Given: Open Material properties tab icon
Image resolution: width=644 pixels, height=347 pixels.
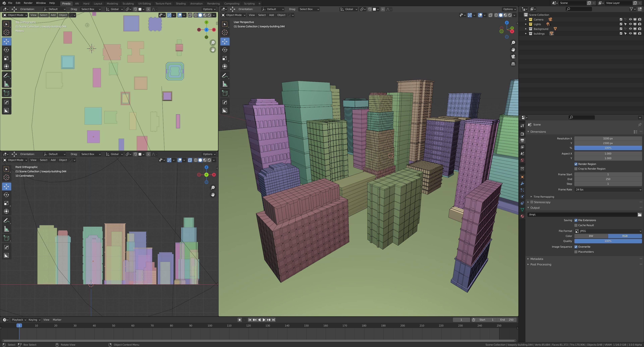Looking at the screenshot, I should pyautogui.click(x=522, y=216).
